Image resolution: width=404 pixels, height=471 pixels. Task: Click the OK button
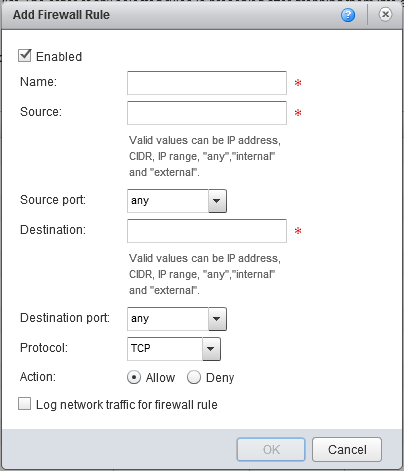271,449
